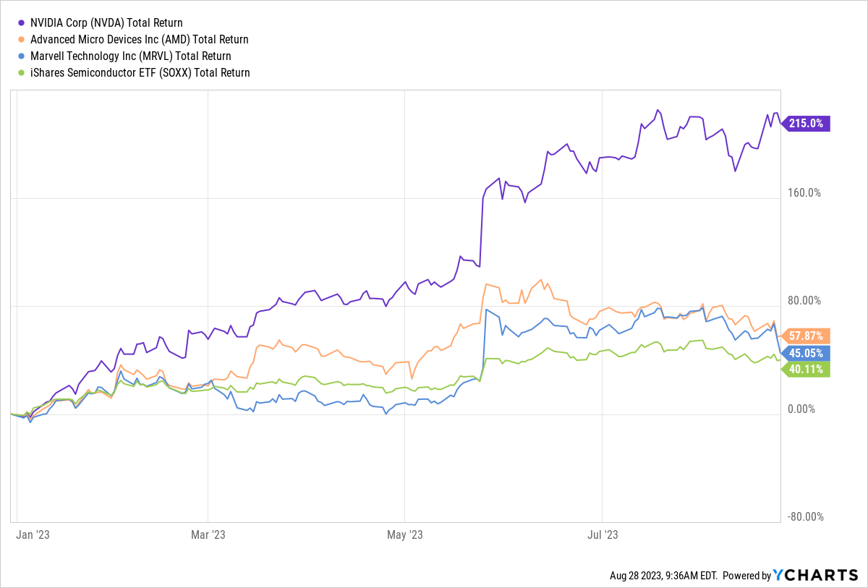Click the May '23 axis label
This screenshot has height=588, width=868.
[405, 535]
